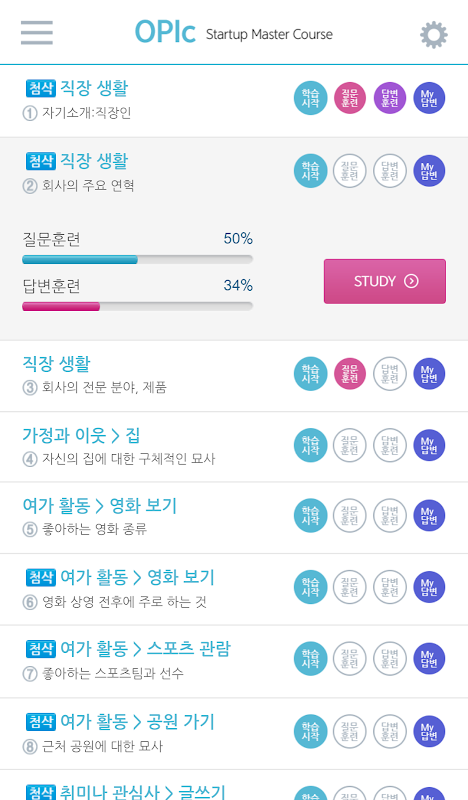This screenshot has width=468, height=800.
Task: Click the 답변훈련 34% progress bar
Action: [137, 306]
